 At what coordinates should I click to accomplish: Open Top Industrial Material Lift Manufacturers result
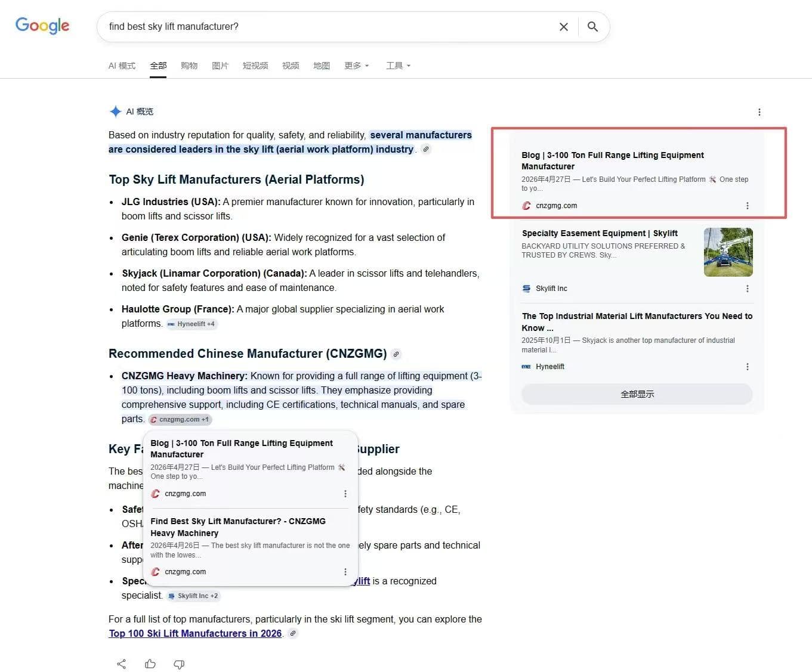(637, 322)
